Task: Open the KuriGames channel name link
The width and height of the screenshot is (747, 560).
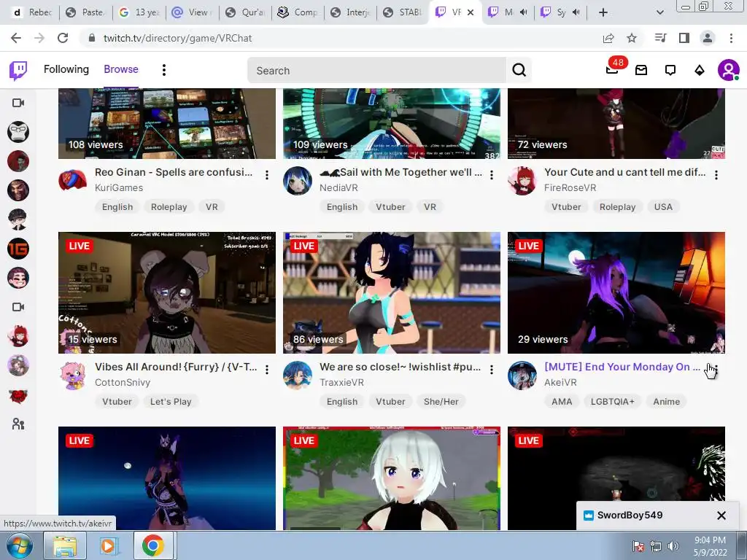Action: (x=119, y=187)
